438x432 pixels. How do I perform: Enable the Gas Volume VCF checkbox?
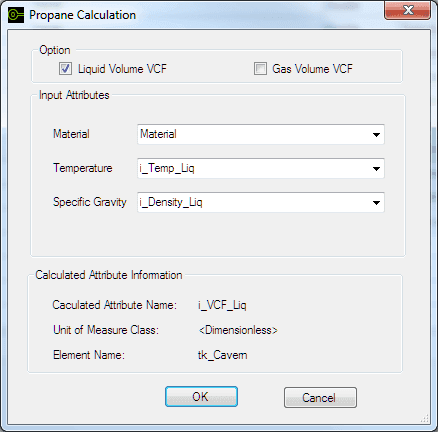click(x=260, y=69)
